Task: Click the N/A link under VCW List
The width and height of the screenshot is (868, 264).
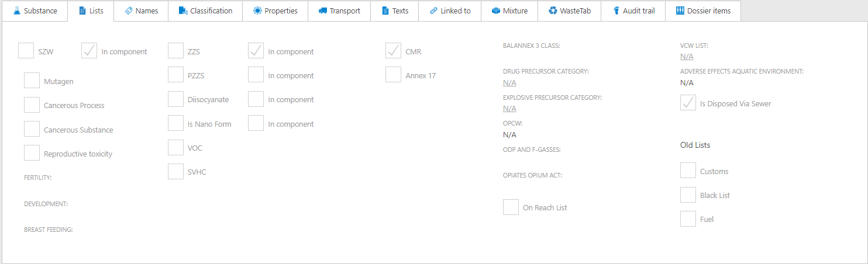Action: pos(687,57)
